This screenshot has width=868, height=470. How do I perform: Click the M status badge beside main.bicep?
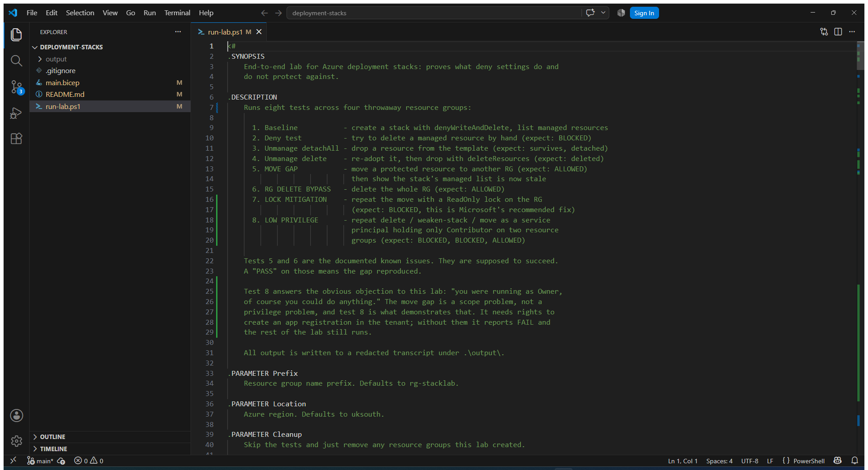tap(179, 83)
